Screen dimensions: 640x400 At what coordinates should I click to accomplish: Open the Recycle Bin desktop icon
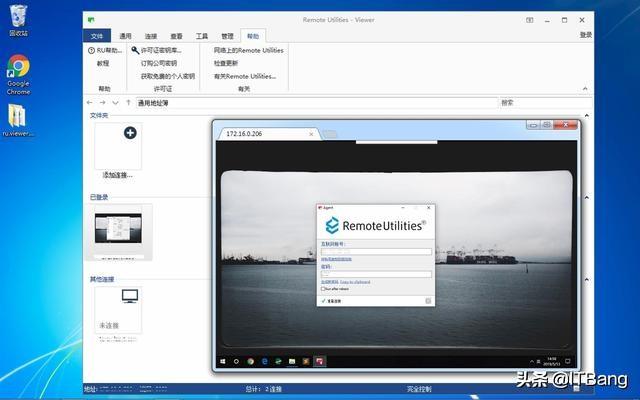[x=18, y=20]
